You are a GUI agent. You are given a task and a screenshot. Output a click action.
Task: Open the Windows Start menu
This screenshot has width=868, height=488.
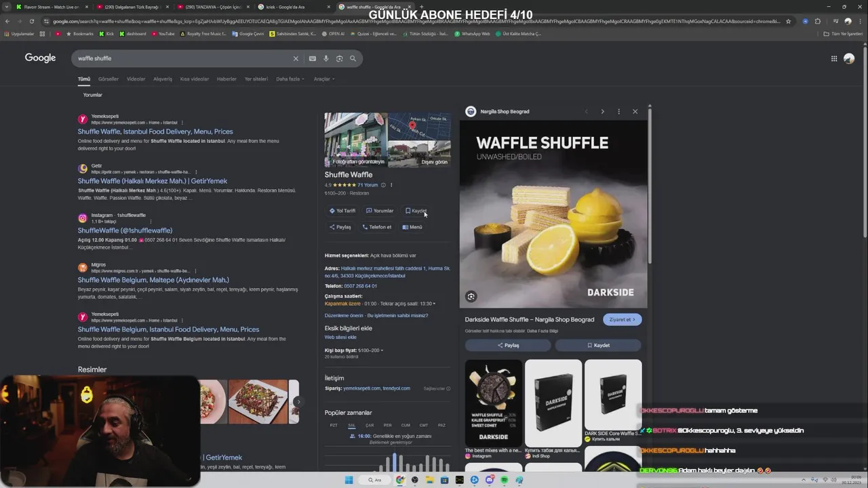coord(349,480)
